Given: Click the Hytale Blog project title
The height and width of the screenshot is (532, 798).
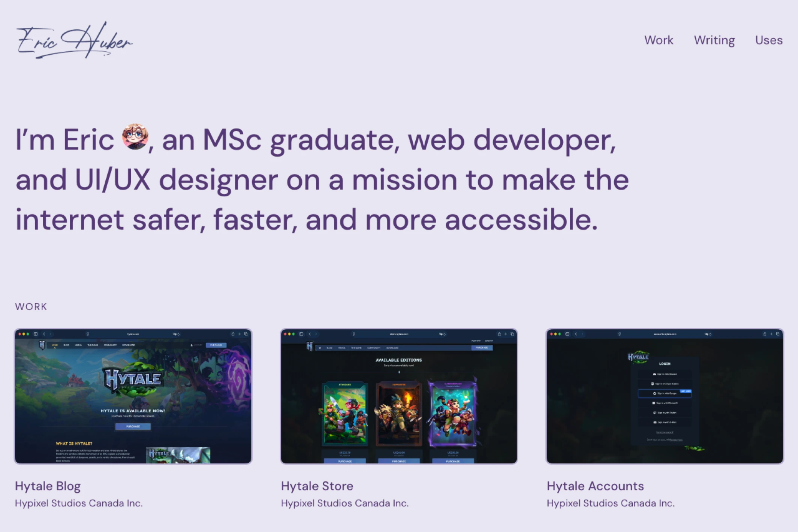Looking at the screenshot, I should coord(48,486).
